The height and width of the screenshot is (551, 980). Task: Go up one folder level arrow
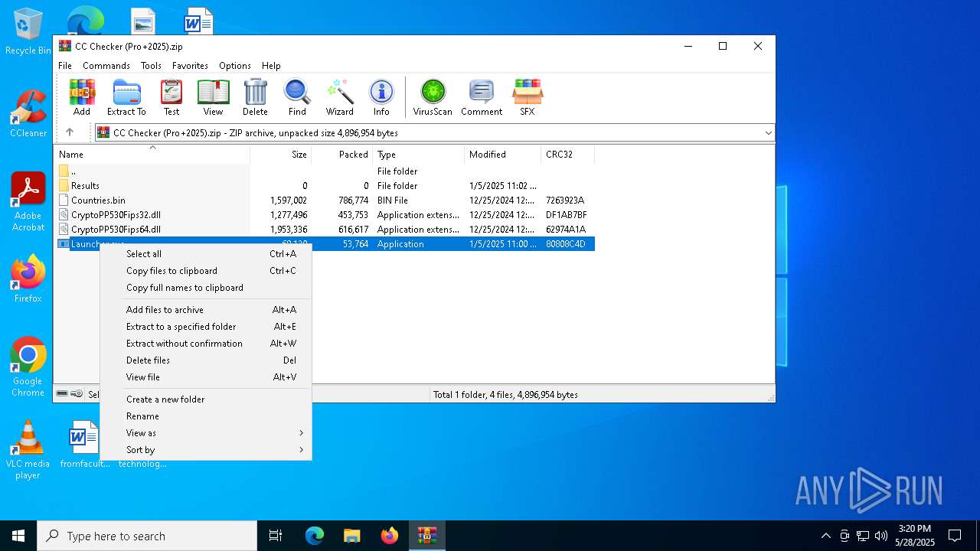70,132
